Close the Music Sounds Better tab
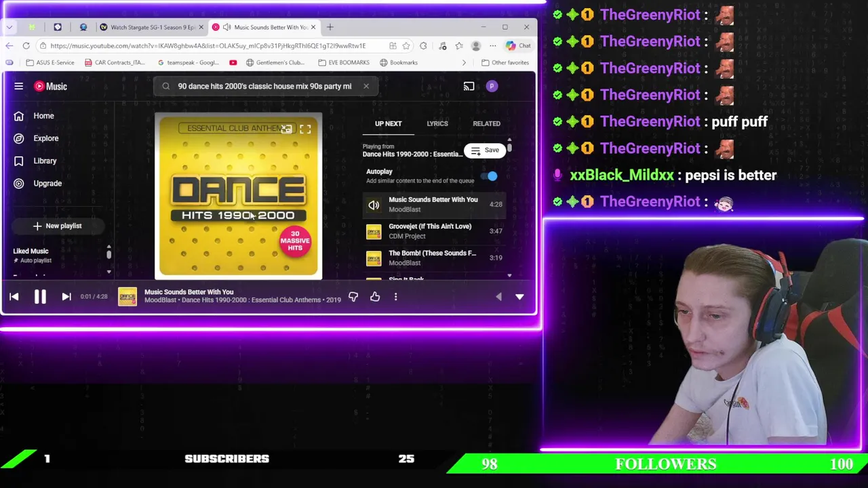The image size is (868, 488). (x=313, y=27)
